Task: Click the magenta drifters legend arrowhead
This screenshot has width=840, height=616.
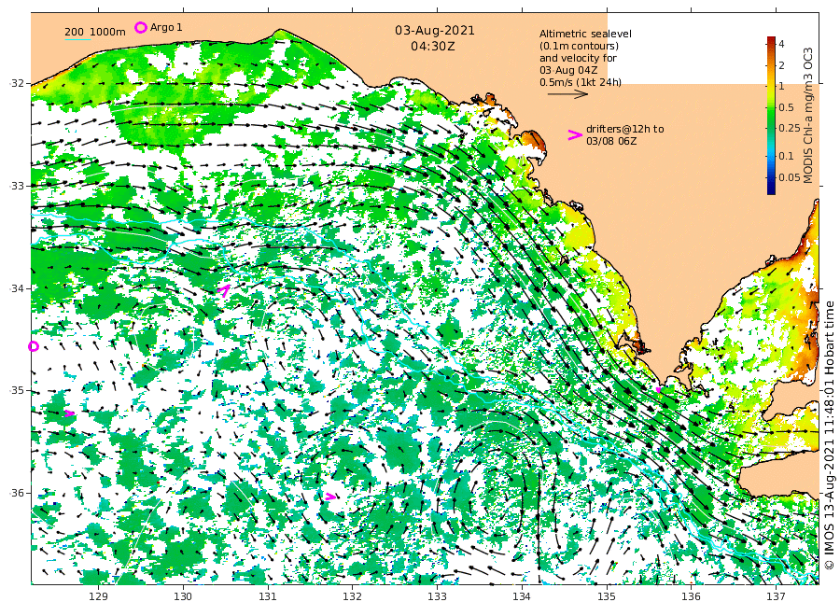Action: [575, 135]
